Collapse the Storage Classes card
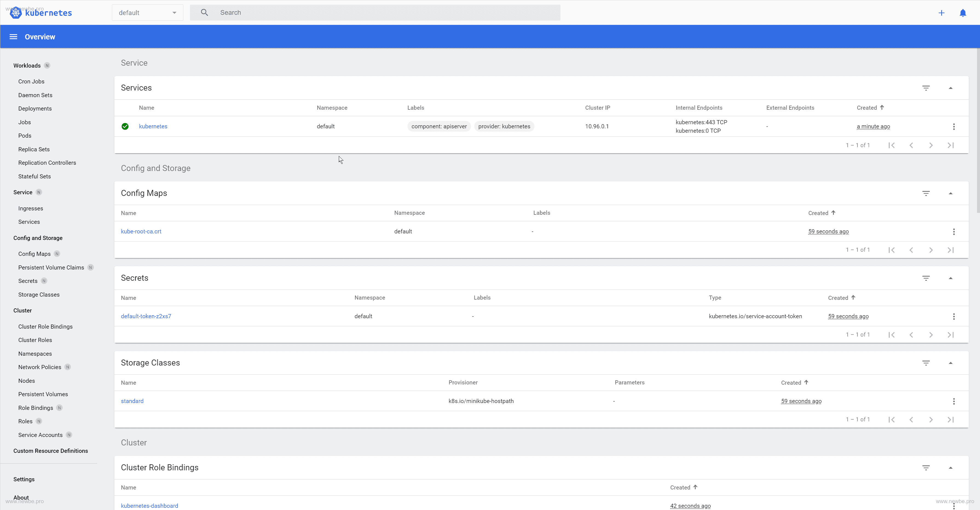The width and height of the screenshot is (980, 510). click(950, 363)
